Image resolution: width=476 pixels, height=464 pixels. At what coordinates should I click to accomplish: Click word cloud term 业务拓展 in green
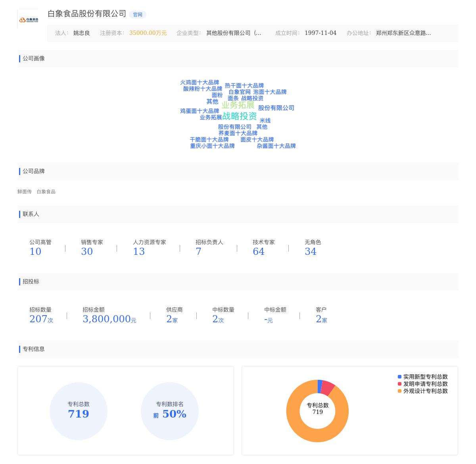(238, 105)
